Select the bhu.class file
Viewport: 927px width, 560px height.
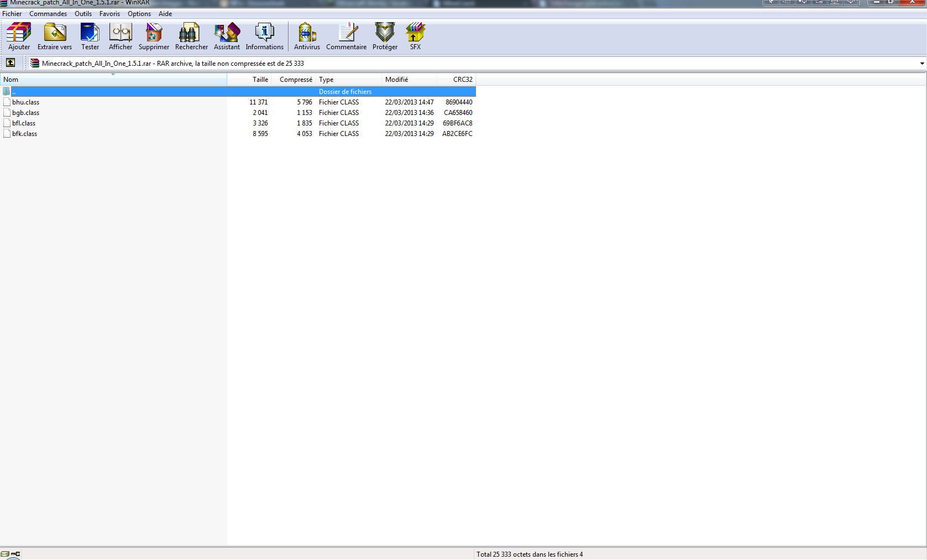pos(26,102)
